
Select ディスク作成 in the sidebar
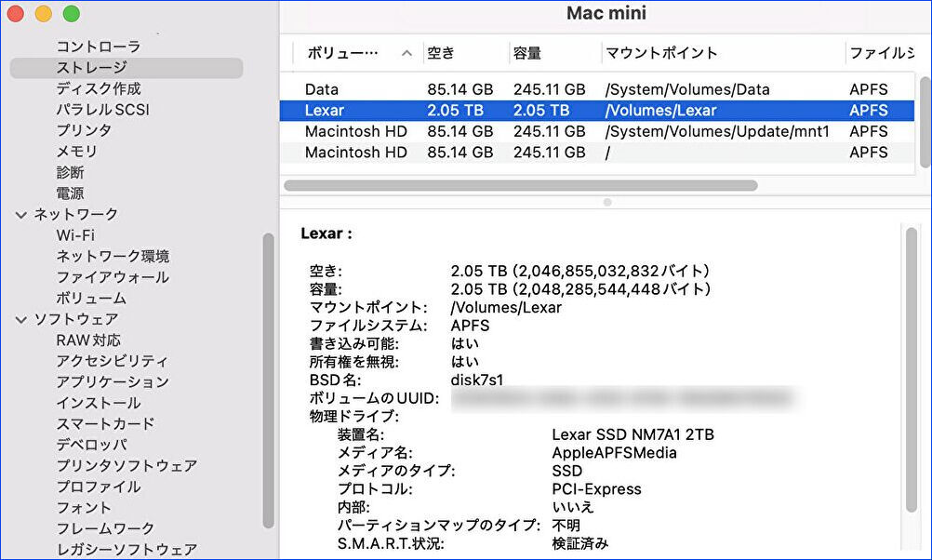98,88
